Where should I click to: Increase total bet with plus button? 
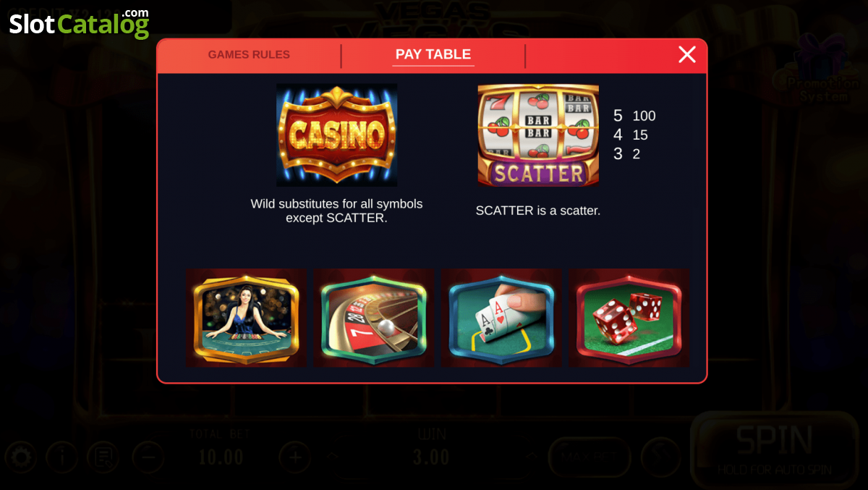295,457
